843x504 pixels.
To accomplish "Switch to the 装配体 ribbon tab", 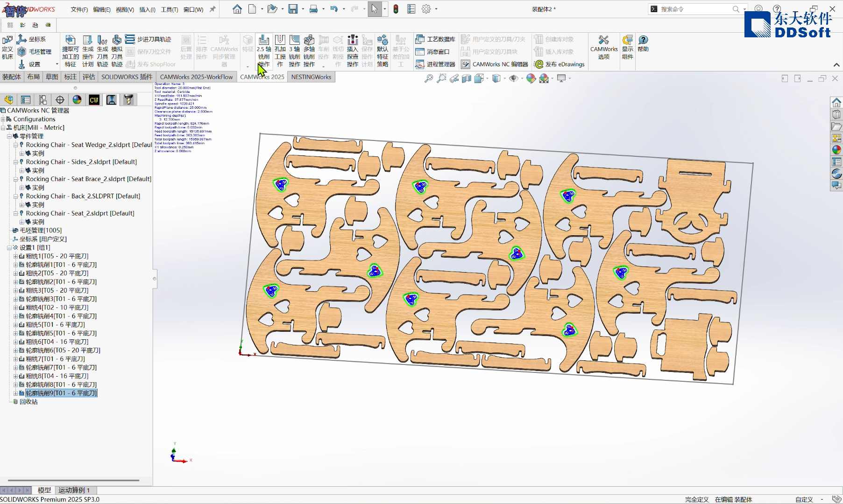I will (x=12, y=77).
